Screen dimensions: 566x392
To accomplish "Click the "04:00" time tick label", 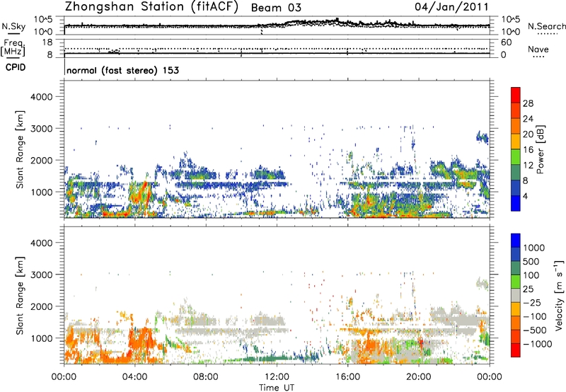I will coord(134,377).
